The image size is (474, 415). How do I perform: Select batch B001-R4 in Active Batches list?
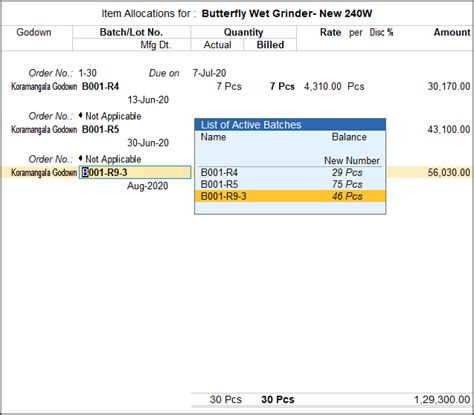click(290, 173)
